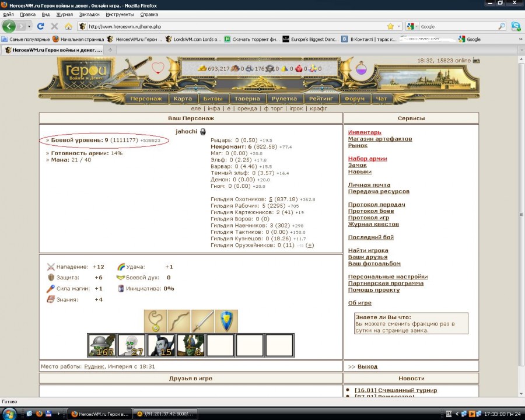
Task: Click the Skype toolbar icon
Action: click(516, 26)
